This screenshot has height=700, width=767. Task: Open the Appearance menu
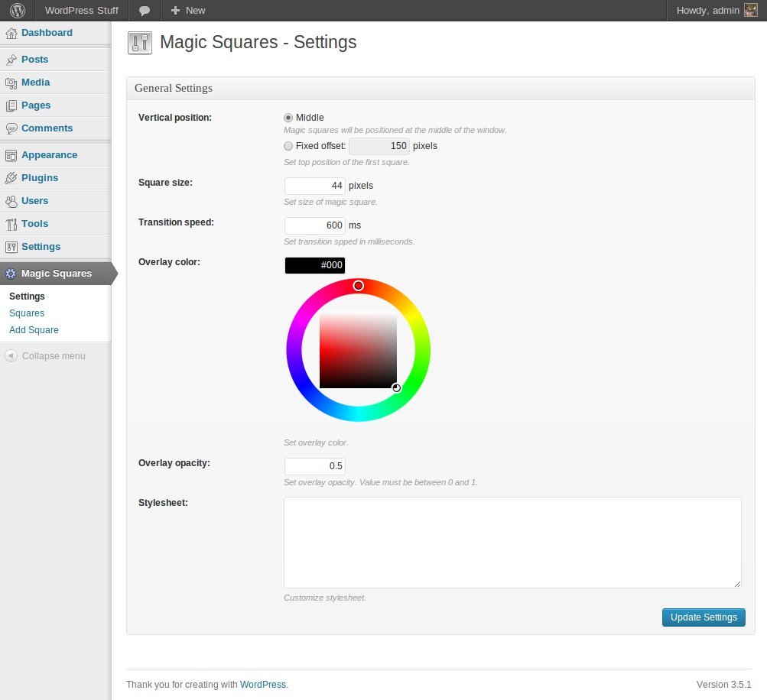(x=49, y=155)
